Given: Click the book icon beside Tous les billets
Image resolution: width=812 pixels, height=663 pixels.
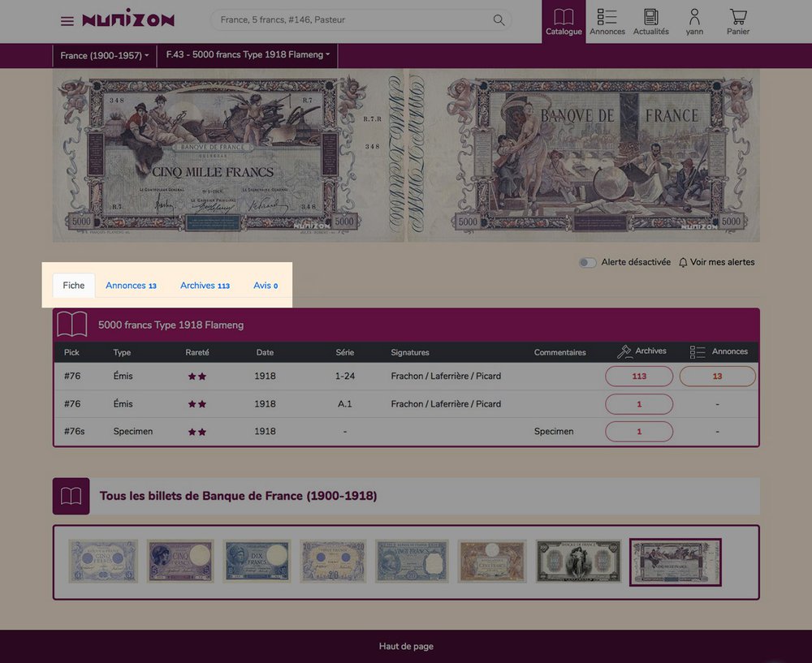Looking at the screenshot, I should 71,496.
